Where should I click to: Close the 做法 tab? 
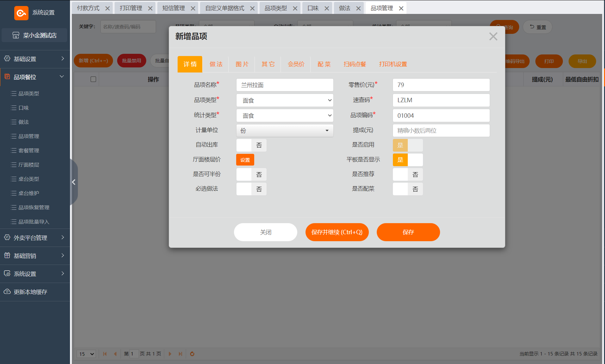(x=358, y=9)
